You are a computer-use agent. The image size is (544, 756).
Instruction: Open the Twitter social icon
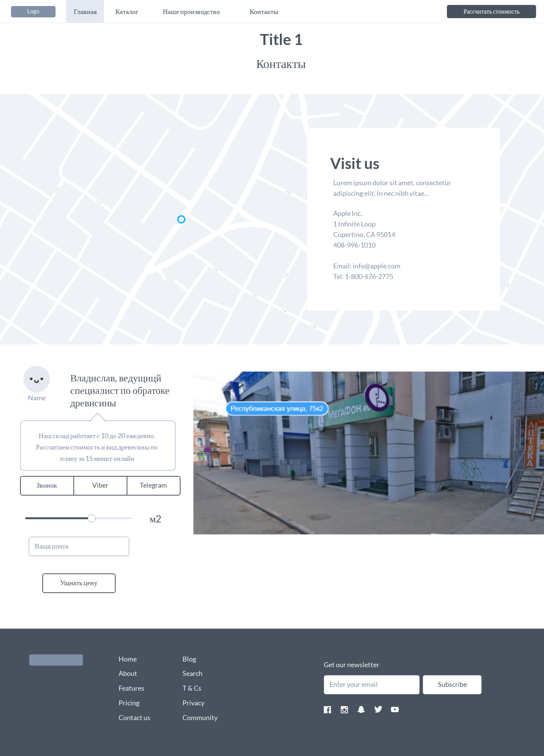(378, 710)
